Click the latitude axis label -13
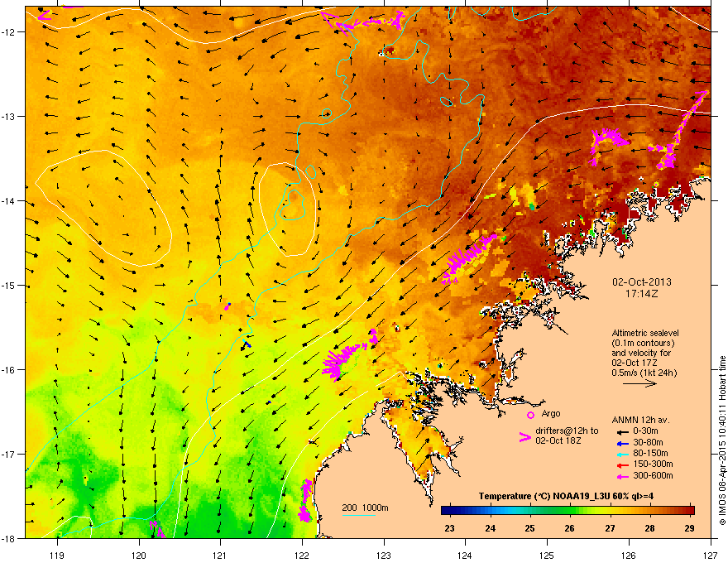 click(8, 117)
